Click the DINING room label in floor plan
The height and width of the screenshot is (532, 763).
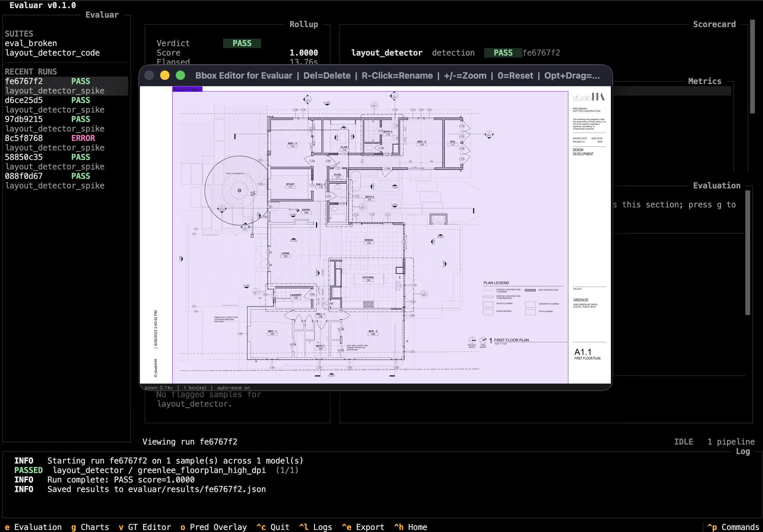[369, 240]
